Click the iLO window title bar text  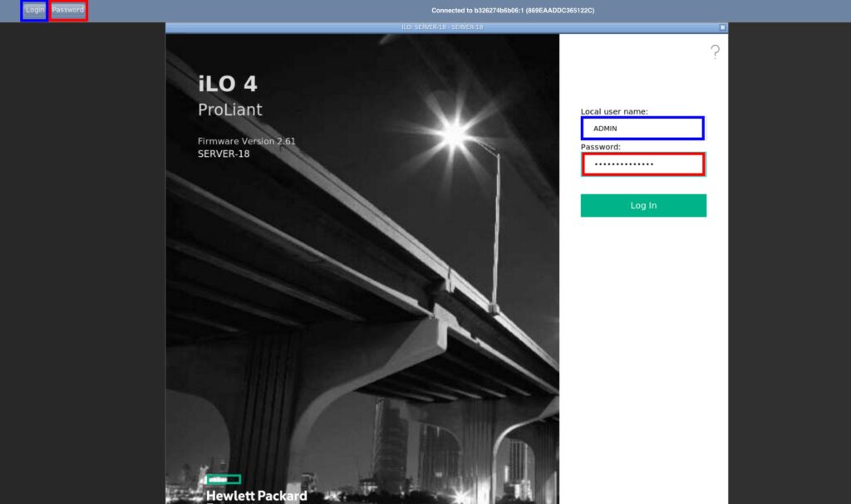click(442, 27)
